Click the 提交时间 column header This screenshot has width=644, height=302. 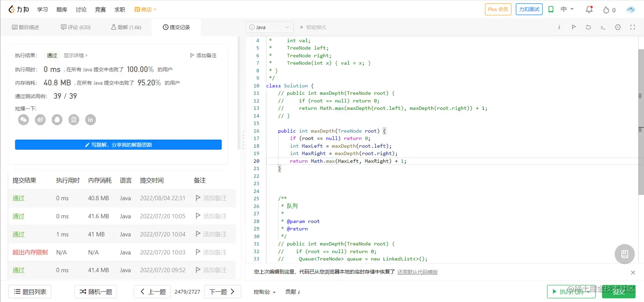click(152, 180)
